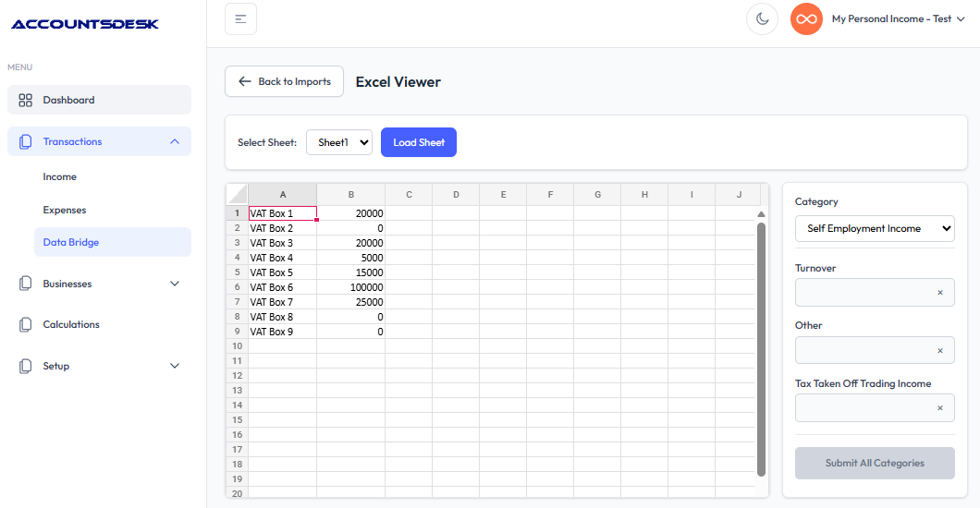Select the cell with value 5000
The width and height of the screenshot is (980, 508).
click(x=351, y=258)
